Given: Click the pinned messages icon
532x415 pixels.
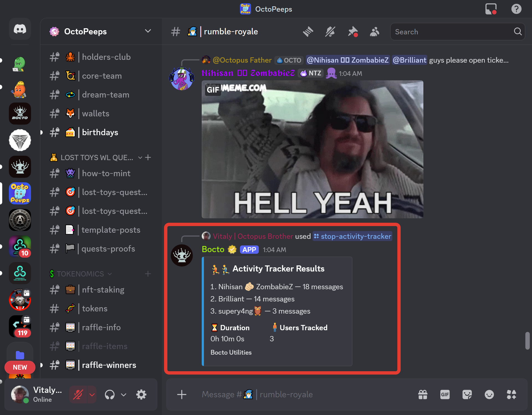Looking at the screenshot, I should click(x=352, y=32).
